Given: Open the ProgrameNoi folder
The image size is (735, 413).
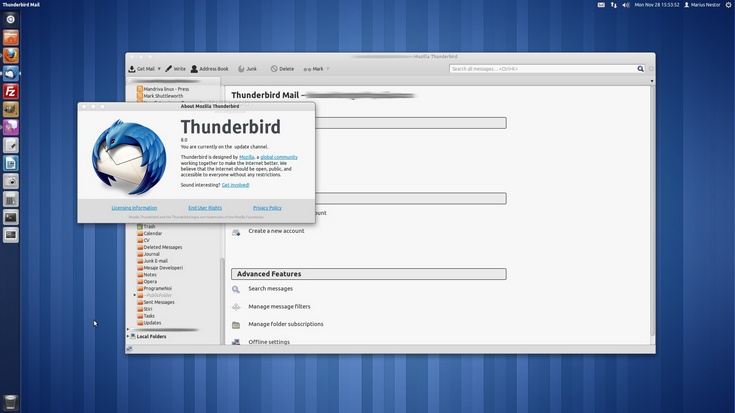Looking at the screenshot, I should 154,288.
